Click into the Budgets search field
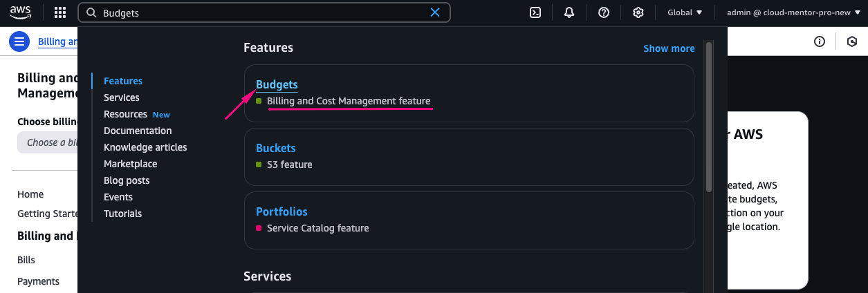868x293 pixels. (263, 12)
